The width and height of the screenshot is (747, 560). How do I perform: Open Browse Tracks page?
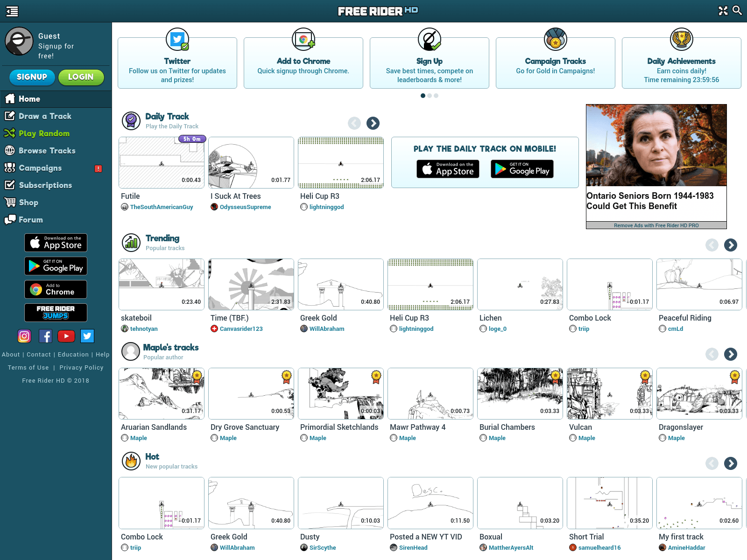(x=56, y=151)
